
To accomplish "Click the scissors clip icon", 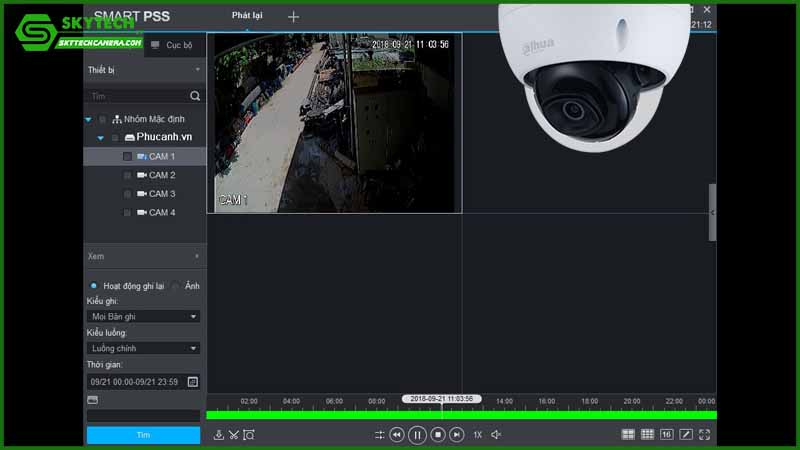I will click(234, 435).
